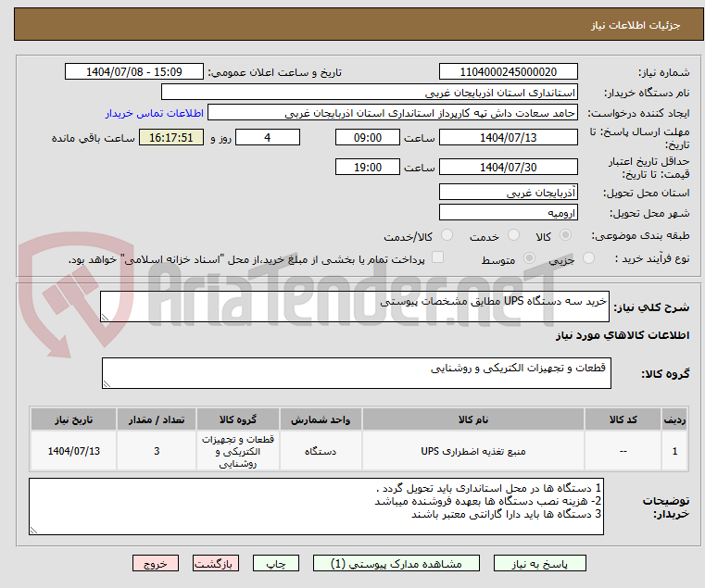The image size is (705, 588).
Task: Select the جزیی purchase type radio
Action: click(x=588, y=258)
